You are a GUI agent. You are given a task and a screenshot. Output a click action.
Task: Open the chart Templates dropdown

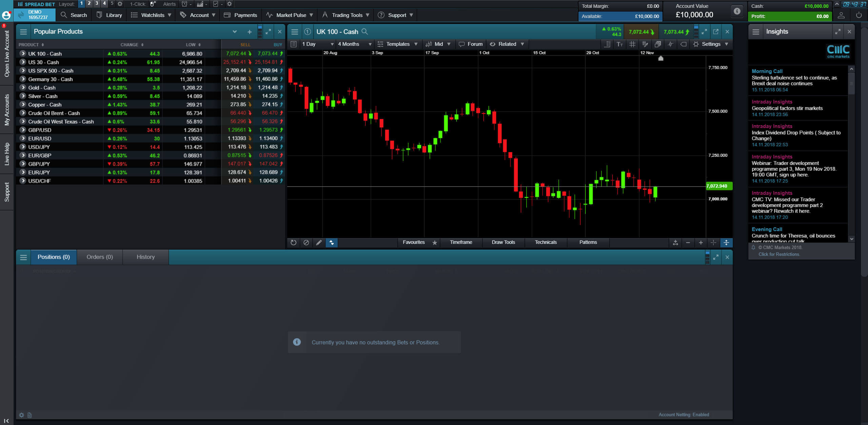(397, 44)
